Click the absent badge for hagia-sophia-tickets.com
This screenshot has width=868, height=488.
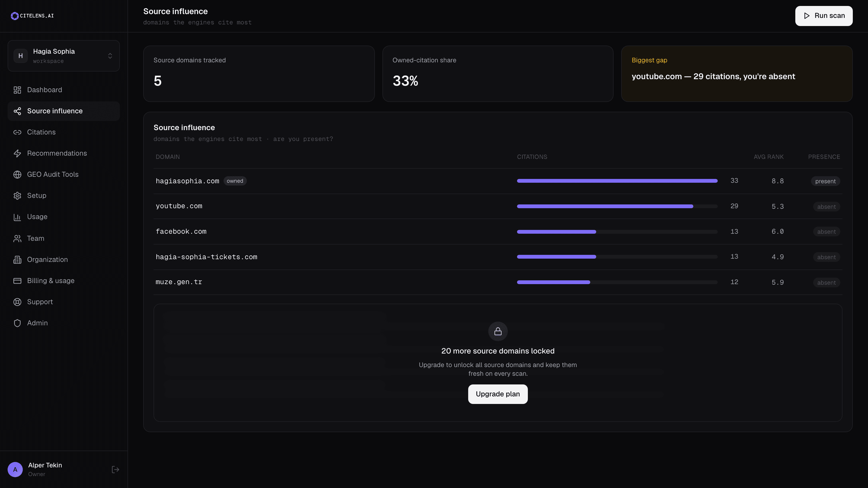coord(826,257)
